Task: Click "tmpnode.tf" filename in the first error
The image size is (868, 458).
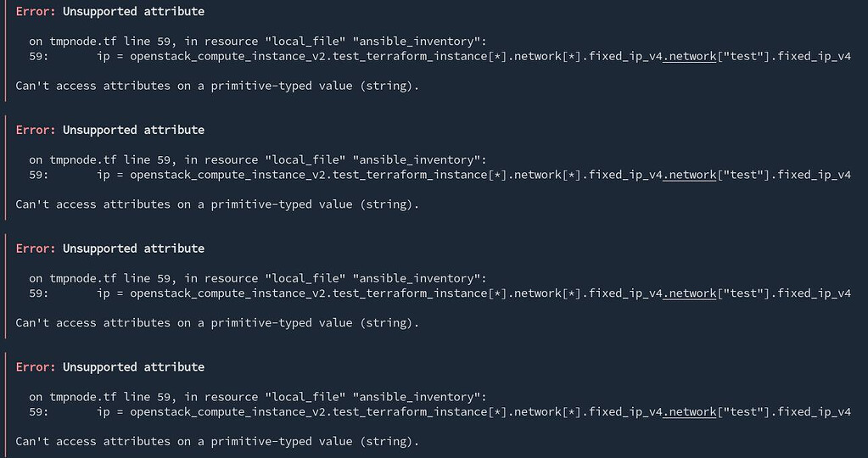Action: pyautogui.click(x=83, y=42)
